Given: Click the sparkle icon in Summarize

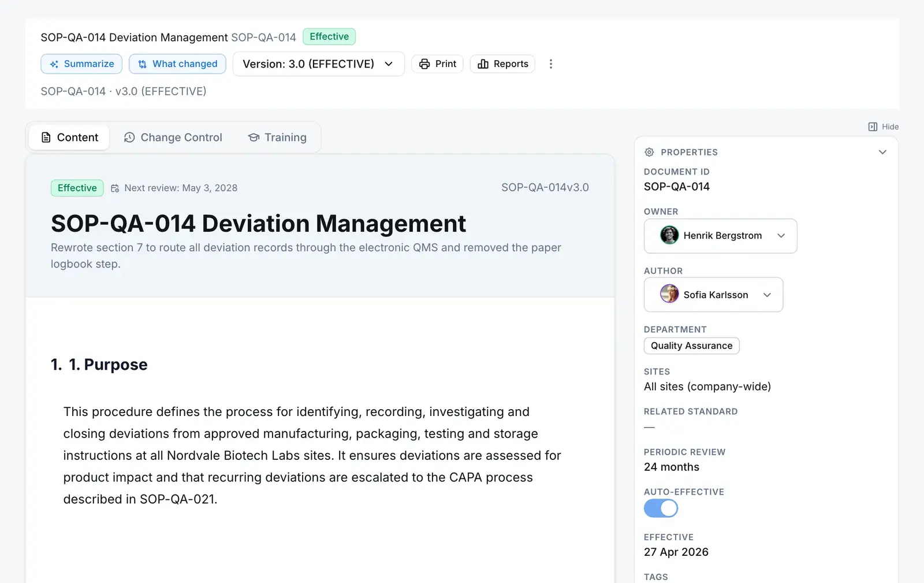Looking at the screenshot, I should (x=54, y=64).
